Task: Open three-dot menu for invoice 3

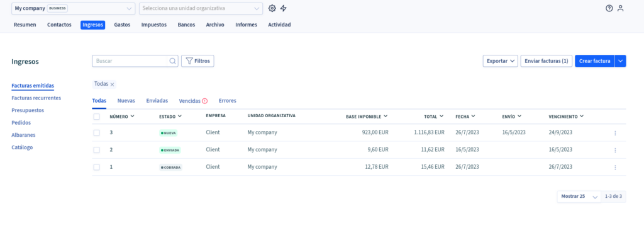Action: (615, 133)
